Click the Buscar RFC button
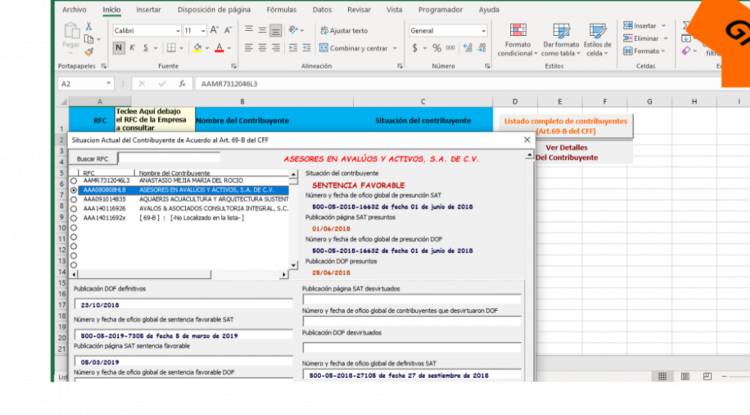Image resolution: width=750 pixels, height=415 pixels. (x=94, y=158)
